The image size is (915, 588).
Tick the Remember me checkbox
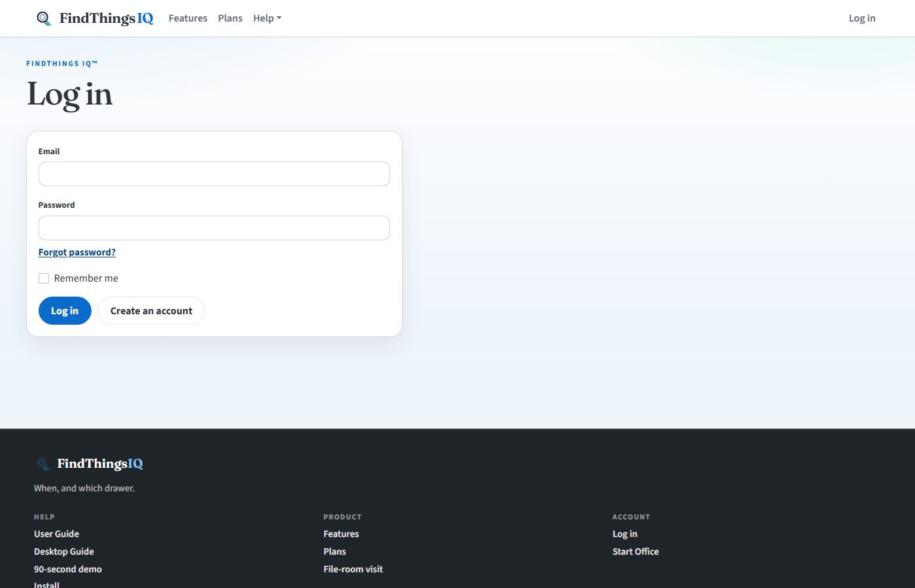tap(44, 278)
